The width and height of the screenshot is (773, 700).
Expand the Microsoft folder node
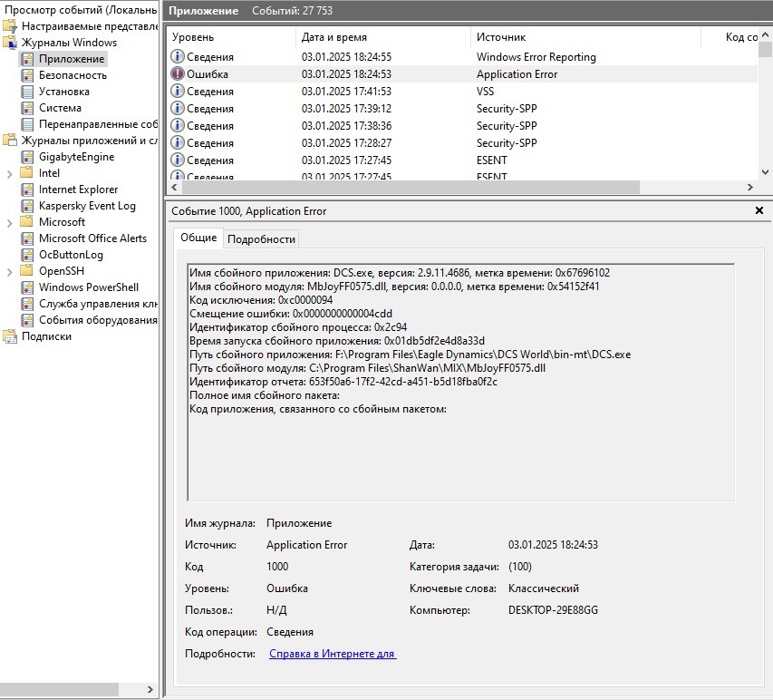(9, 222)
